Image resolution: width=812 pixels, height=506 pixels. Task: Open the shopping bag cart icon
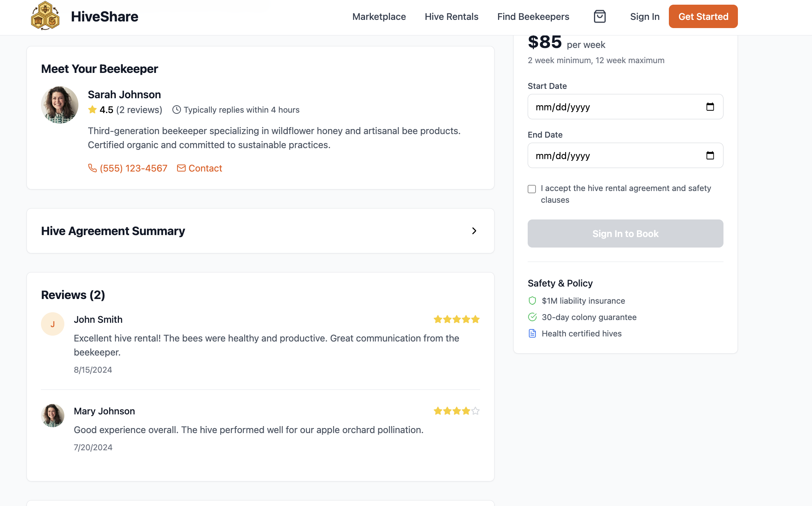click(x=599, y=16)
